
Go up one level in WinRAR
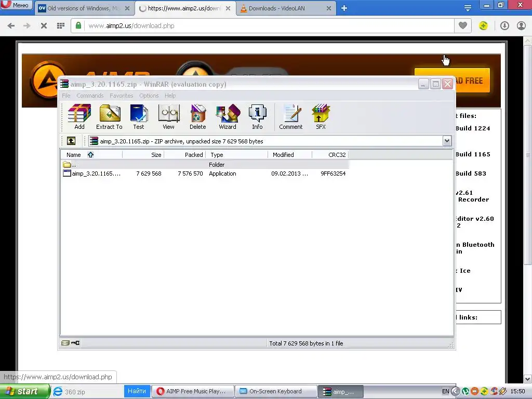[x=71, y=141]
